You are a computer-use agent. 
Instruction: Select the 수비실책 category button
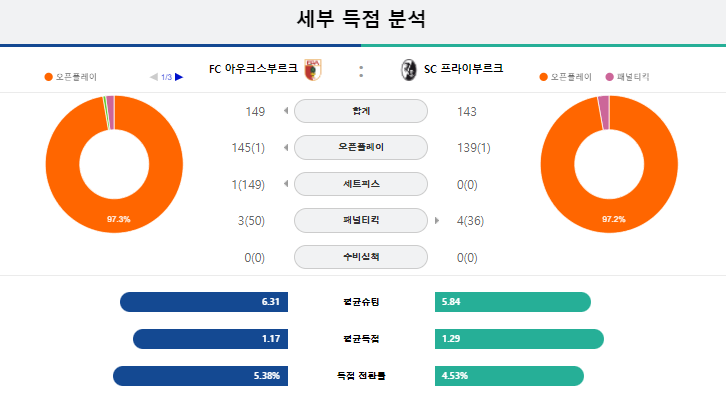(361, 257)
